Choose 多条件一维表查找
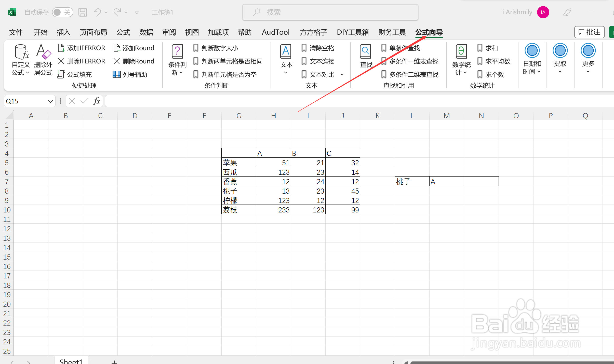614x364 pixels. click(410, 61)
